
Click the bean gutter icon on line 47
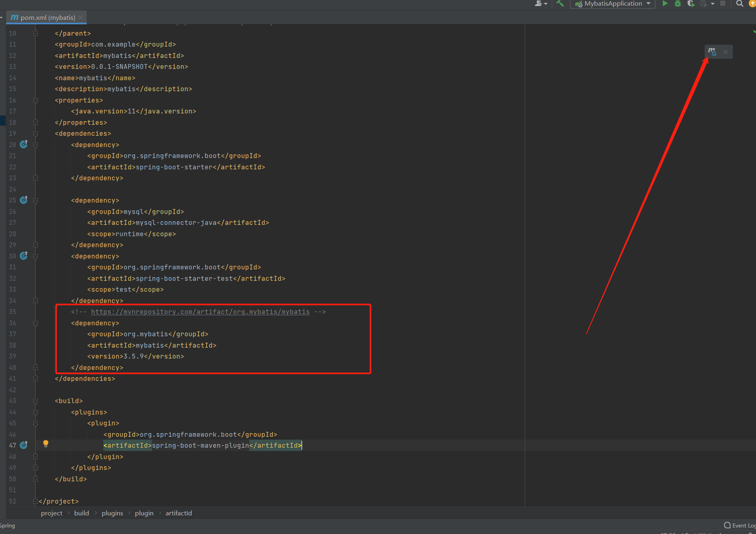(x=24, y=445)
